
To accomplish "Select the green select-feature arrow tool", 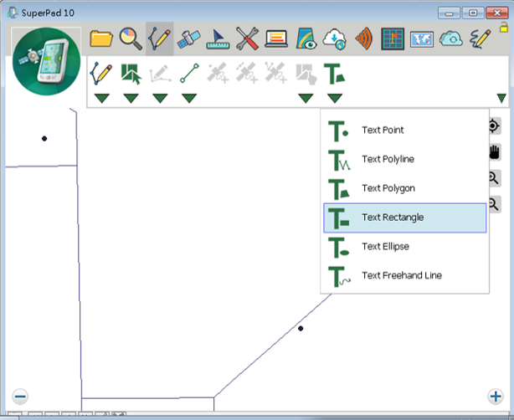I will 131,74.
